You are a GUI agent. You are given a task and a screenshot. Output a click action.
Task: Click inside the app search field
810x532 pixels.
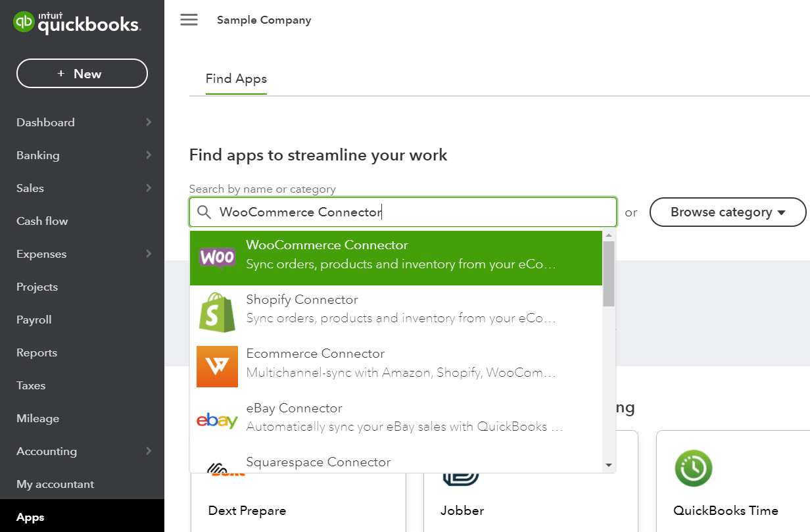tap(403, 212)
